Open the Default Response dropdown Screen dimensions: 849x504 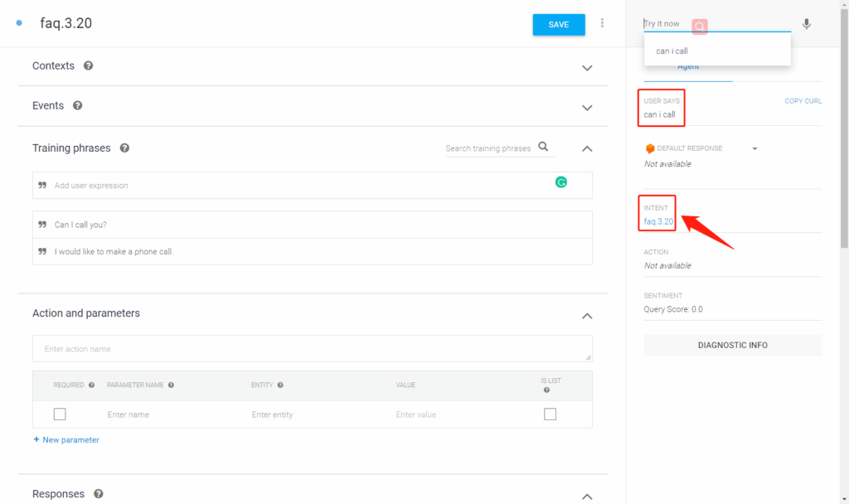tap(754, 149)
